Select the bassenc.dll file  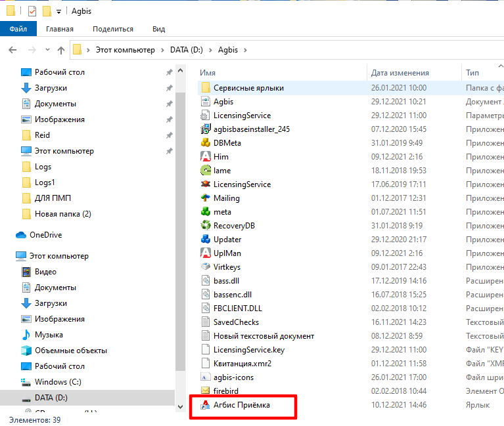point(233,294)
